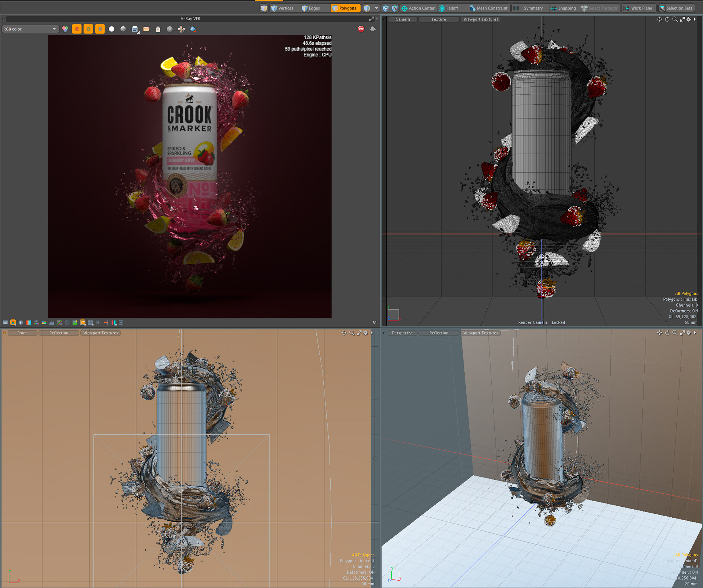Open the dropdown arrow after Polygons cube
The width and height of the screenshot is (703, 588).
point(376,8)
